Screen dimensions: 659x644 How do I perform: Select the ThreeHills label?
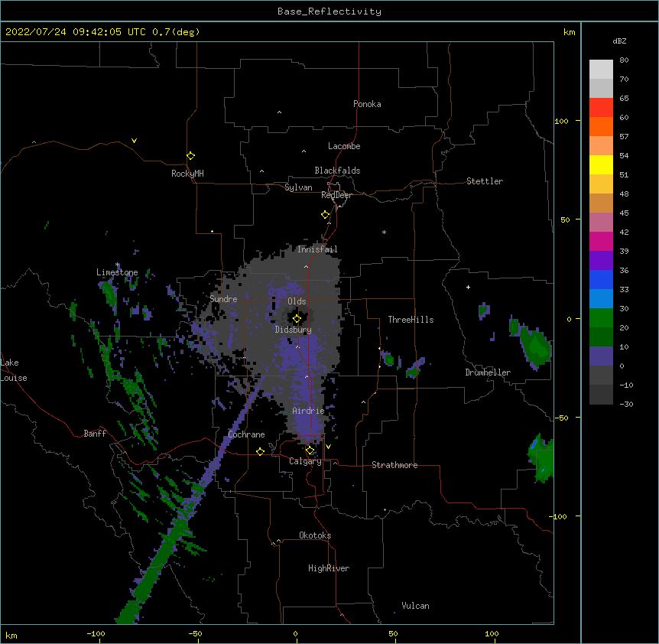point(411,320)
